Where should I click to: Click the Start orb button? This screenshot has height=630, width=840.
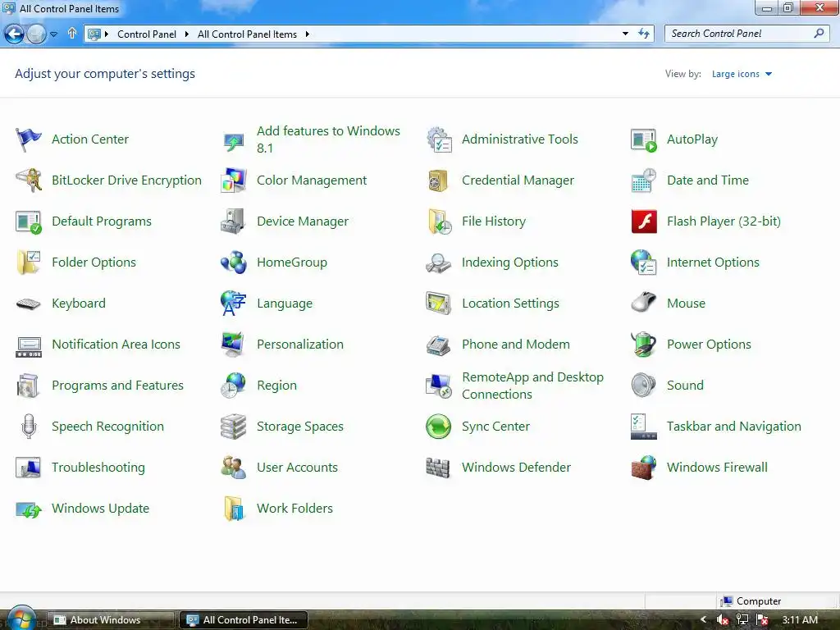point(22,619)
